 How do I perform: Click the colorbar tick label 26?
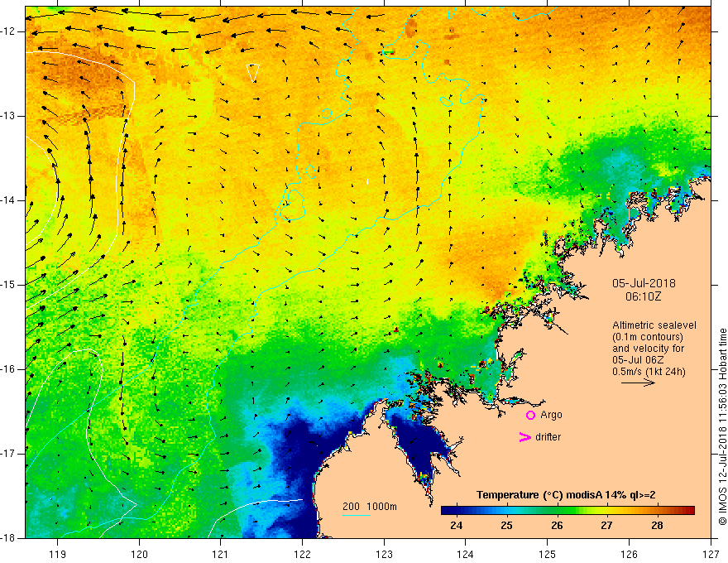tap(557, 526)
